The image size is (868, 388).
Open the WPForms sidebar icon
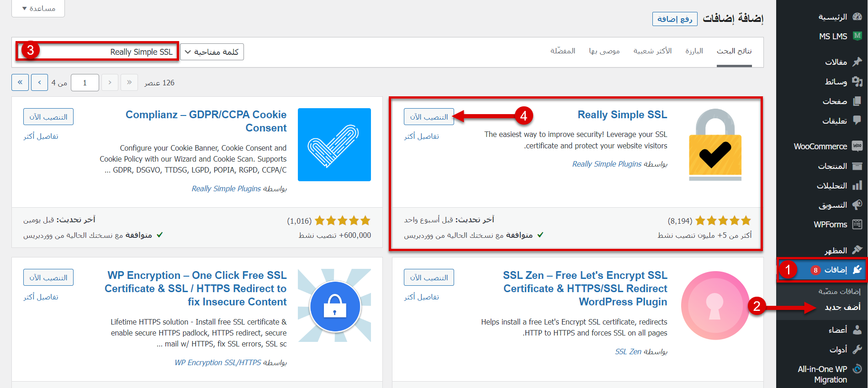[x=857, y=224]
